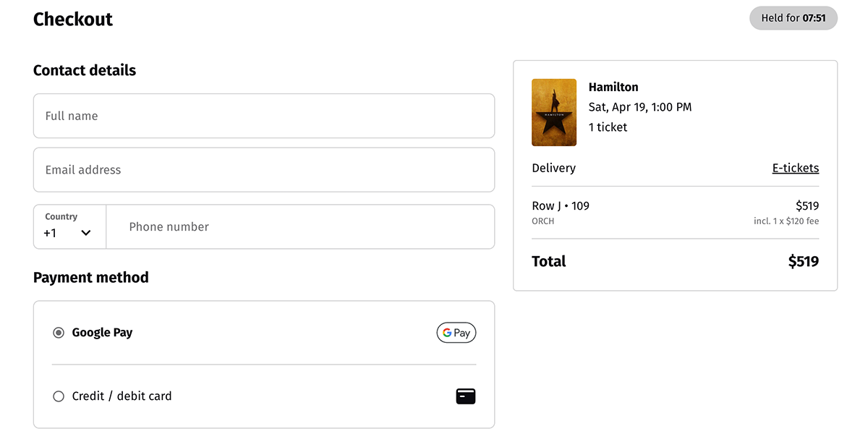Click the Row J • 109 seat line
This screenshot has width=868, height=434.
tap(561, 205)
